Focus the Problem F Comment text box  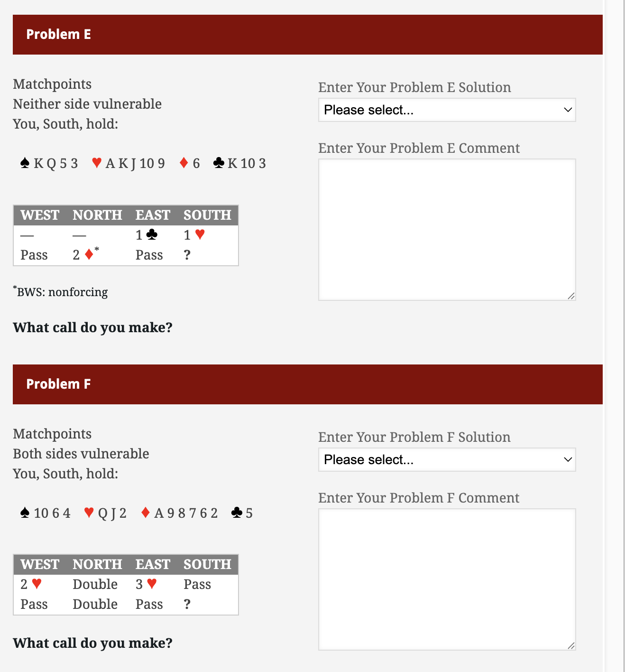pos(447,579)
